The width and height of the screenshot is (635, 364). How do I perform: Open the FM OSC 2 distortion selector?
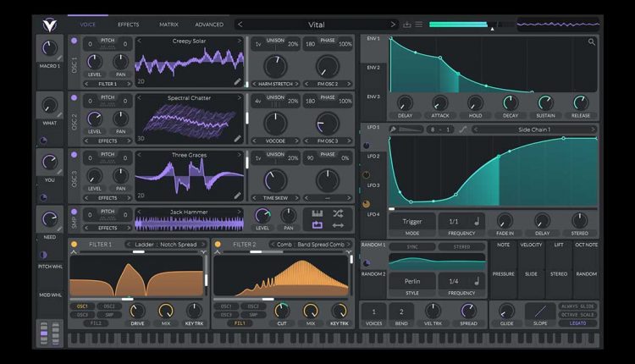pos(328,84)
